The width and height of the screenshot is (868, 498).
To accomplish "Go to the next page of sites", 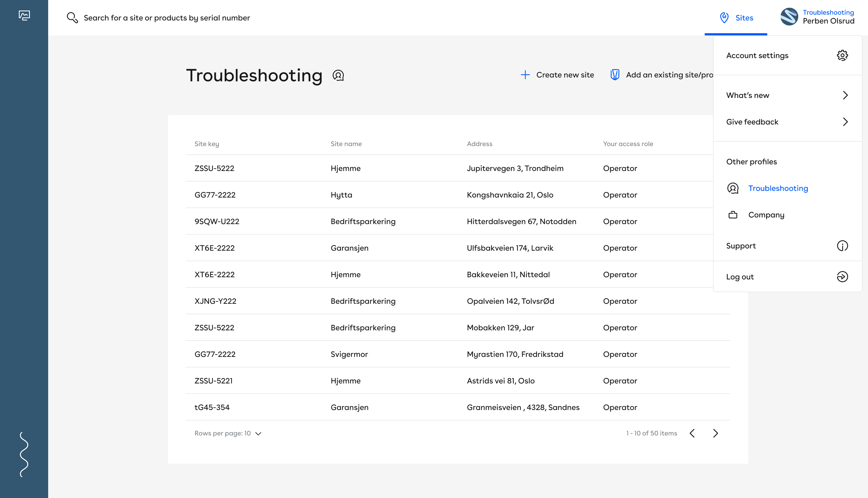I will tap(715, 433).
